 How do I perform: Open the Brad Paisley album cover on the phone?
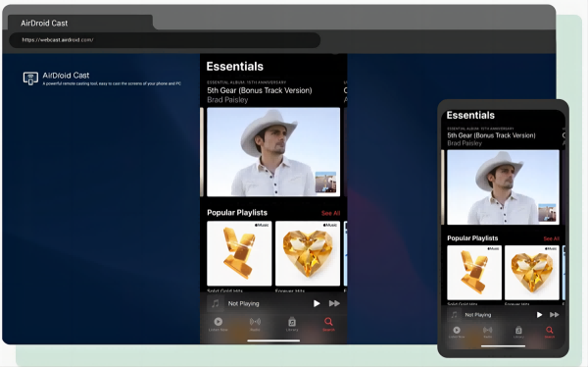tap(503, 187)
